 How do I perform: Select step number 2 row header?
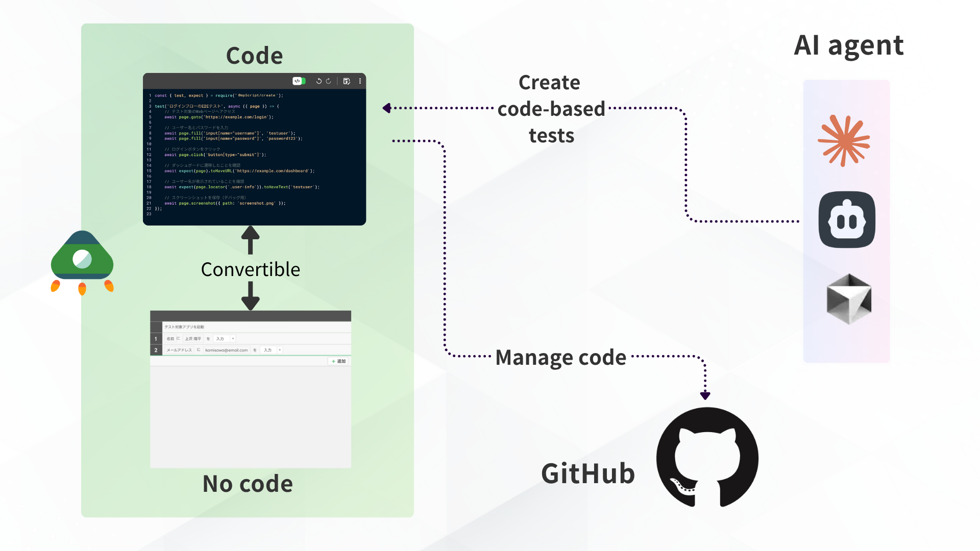(x=156, y=350)
